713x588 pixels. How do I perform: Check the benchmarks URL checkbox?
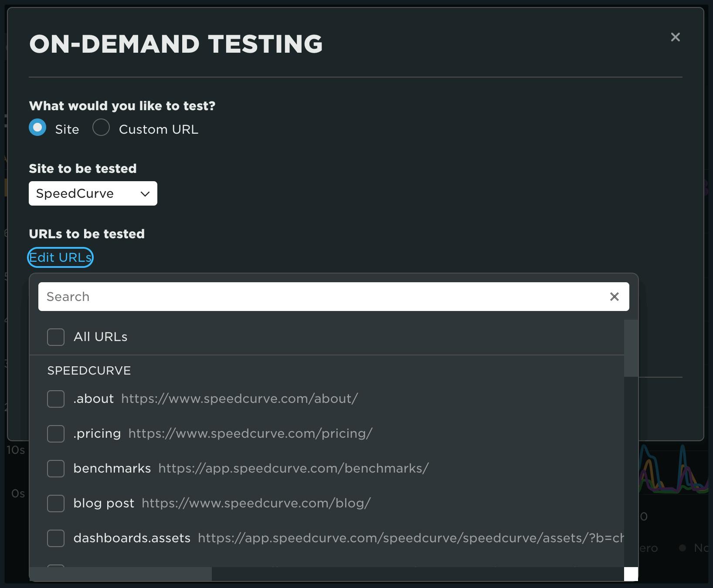55,469
